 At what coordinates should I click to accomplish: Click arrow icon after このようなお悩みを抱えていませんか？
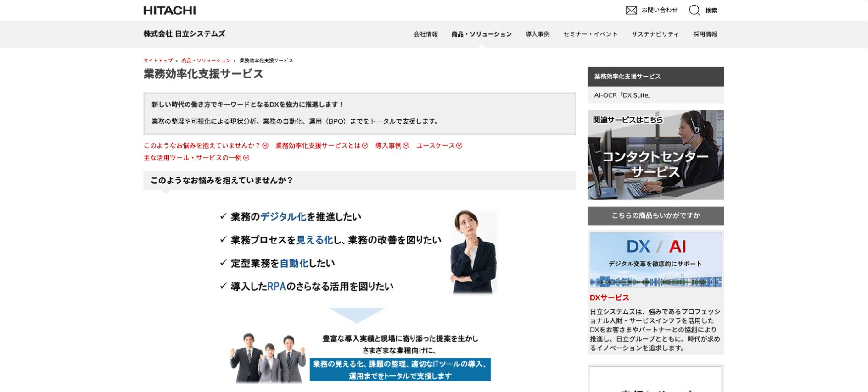click(265, 145)
